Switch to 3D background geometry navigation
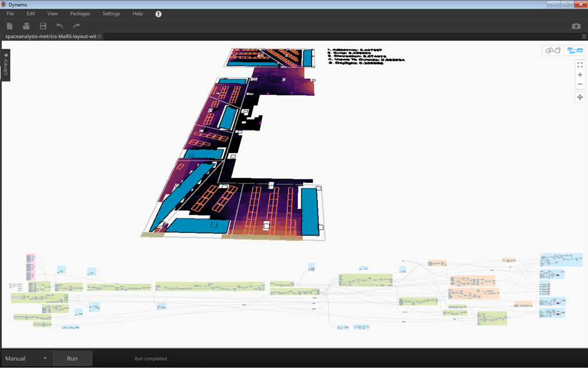The image size is (588, 368). click(553, 51)
